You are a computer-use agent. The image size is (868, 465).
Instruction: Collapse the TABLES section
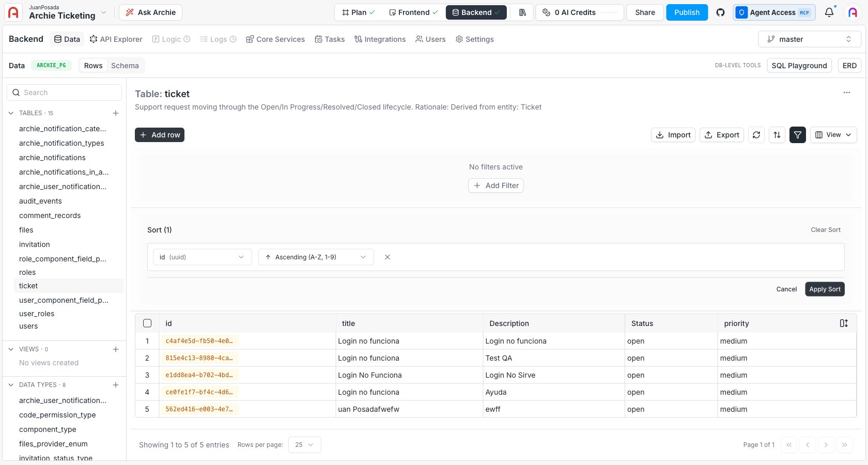(11, 113)
